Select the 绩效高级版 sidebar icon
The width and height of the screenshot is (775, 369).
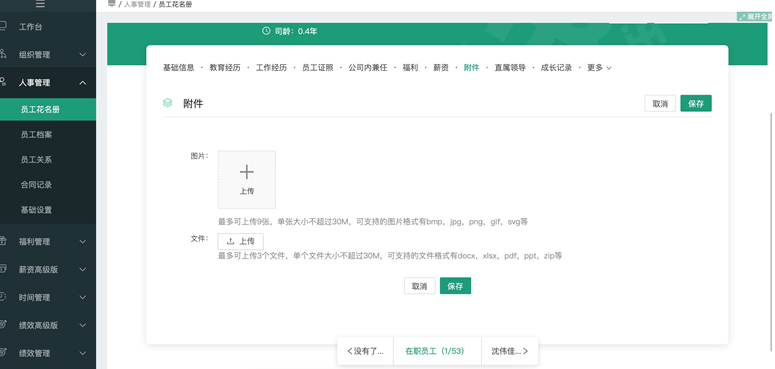[x=2, y=325]
